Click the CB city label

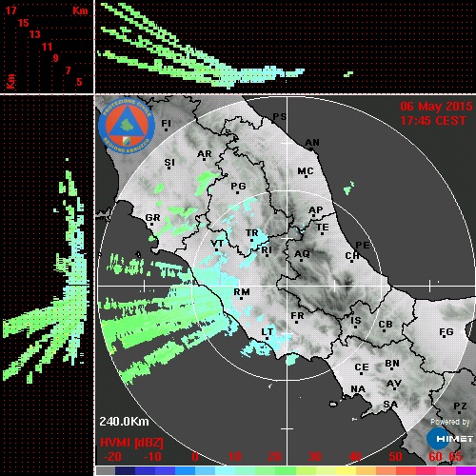[x=386, y=325]
